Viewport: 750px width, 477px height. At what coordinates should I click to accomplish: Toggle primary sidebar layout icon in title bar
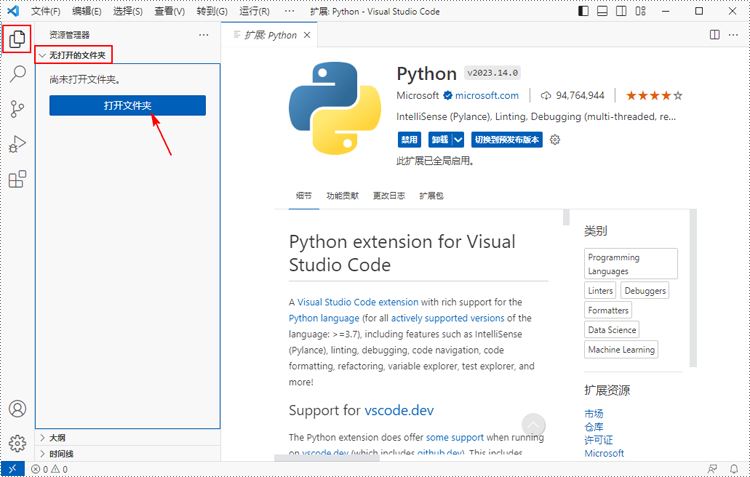[x=584, y=11]
